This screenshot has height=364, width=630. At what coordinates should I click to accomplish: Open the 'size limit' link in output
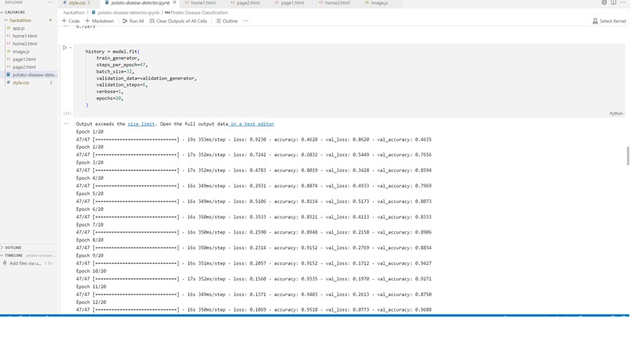[141, 124]
